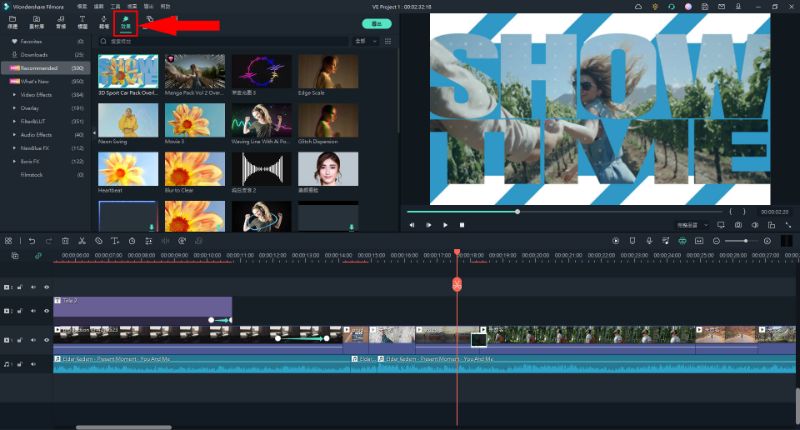Select Recommended category in sidebar
This screenshot has width=800, height=430.
[x=45, y=68]
